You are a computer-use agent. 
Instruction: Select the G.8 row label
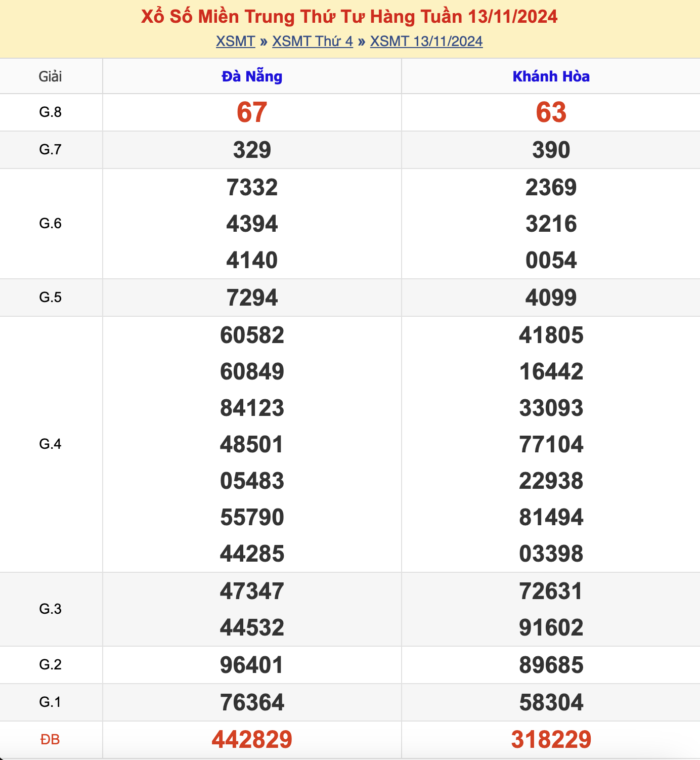point(51,112)
